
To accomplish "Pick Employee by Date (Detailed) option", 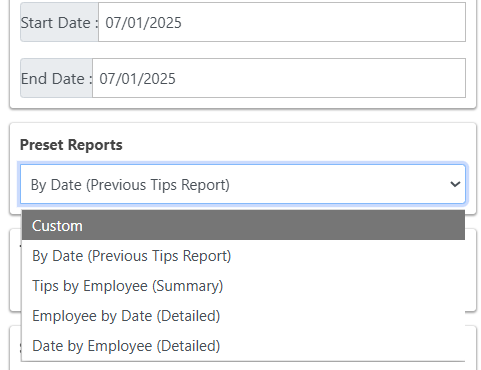I will (243, 316).
